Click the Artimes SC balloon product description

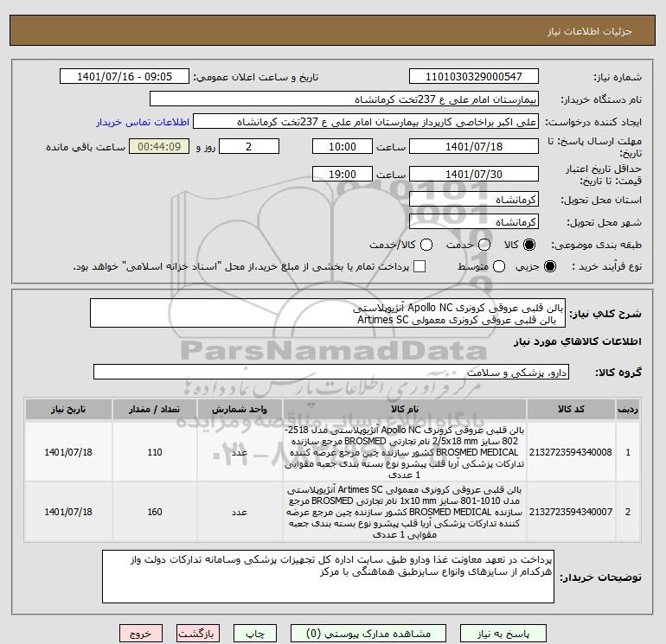pyautogui.click(x=405, y=512)
